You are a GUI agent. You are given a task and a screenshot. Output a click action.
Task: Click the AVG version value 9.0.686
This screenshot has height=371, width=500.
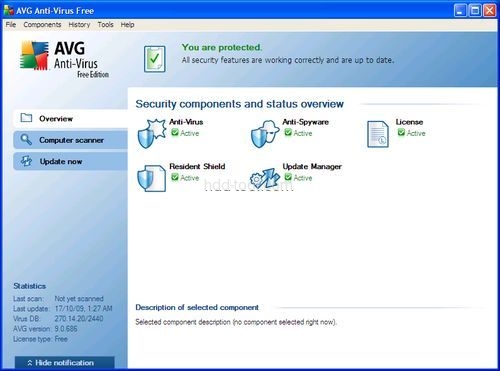pos(66,329)
